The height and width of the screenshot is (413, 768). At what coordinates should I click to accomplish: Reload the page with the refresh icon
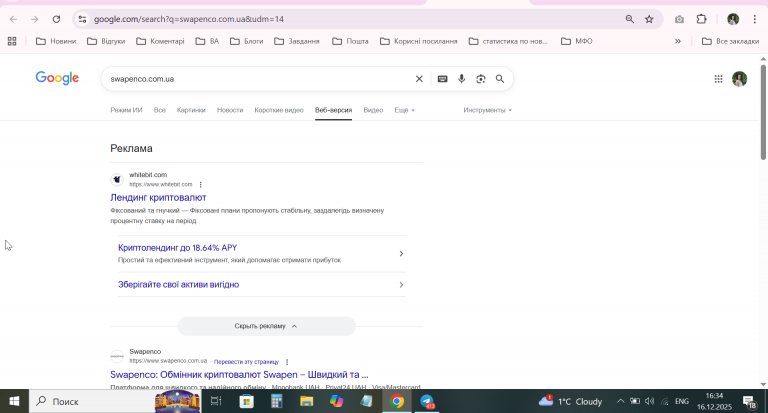point(56,19)
